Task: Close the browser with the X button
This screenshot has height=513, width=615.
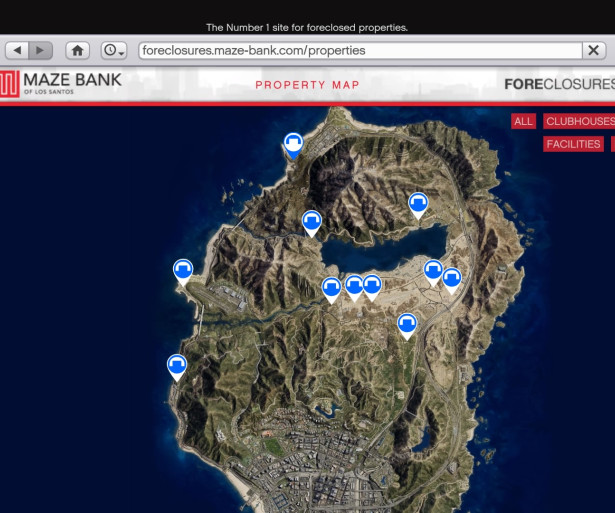Action: (593, 50)
